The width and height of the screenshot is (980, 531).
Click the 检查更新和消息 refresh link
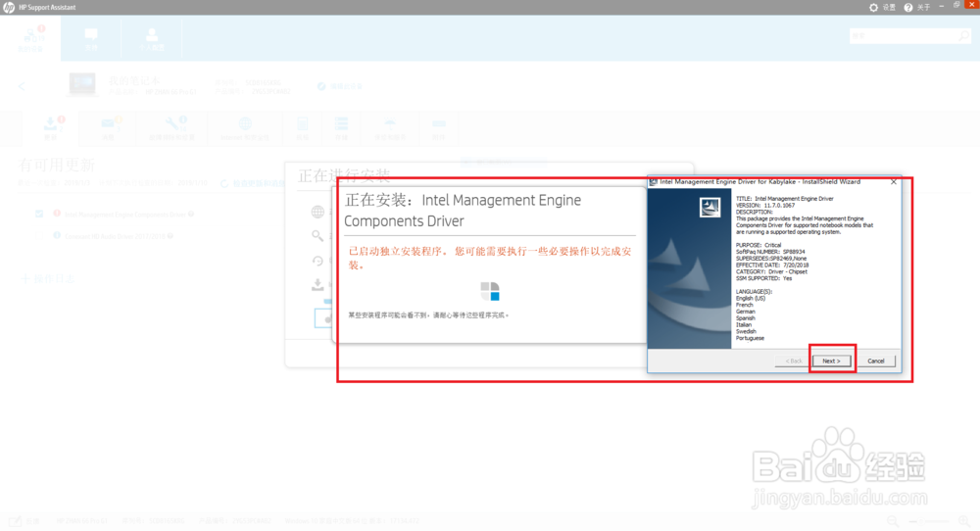(x=253, y=183)
